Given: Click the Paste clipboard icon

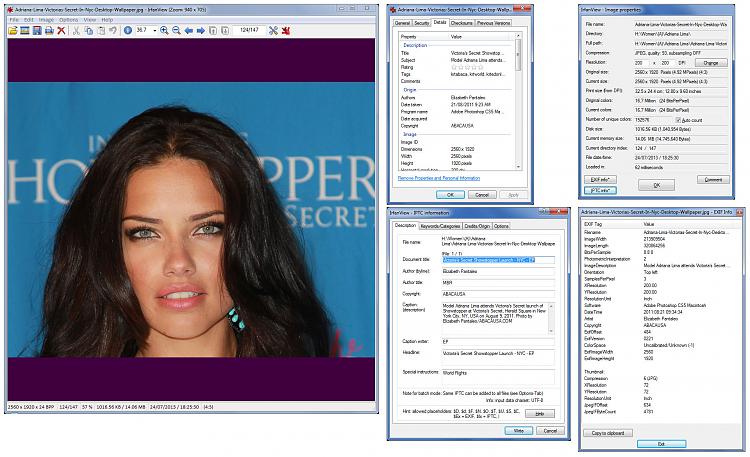Looking at the screenshot, I should 101,31.
